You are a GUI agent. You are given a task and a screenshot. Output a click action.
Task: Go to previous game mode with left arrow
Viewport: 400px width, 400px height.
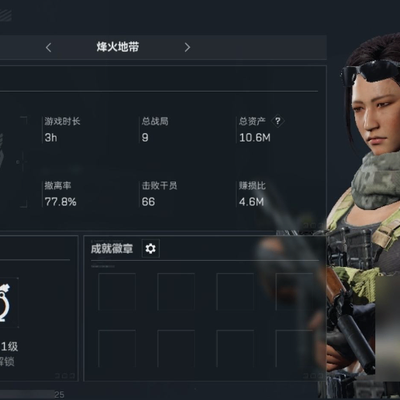click(x=49, y=48)
